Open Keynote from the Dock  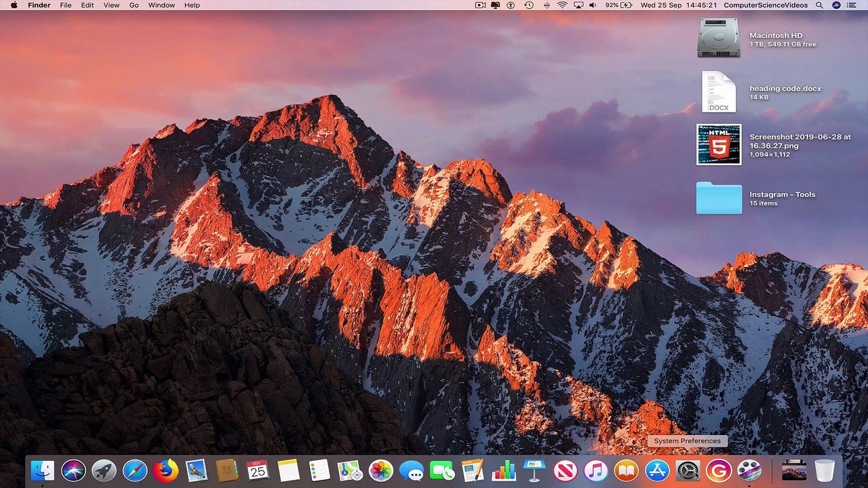534,470
